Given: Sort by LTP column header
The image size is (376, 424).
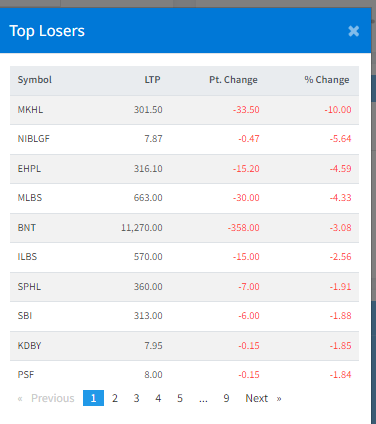Looking at the screenshot, I should tap(152, 80).
